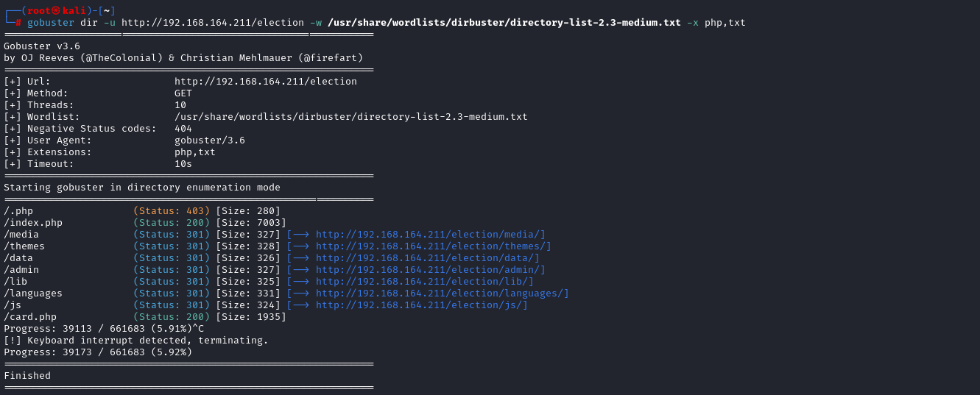Click the Wordlist path in the settings block

pyautogui.click(x=350, y=117)
